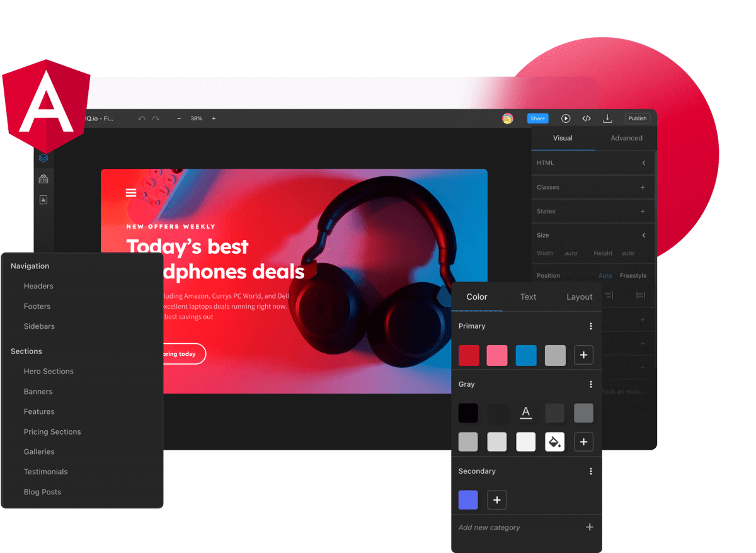Expand the Classes section
Viewport: 756px width, 553px height.
click(x=643, y=187)
